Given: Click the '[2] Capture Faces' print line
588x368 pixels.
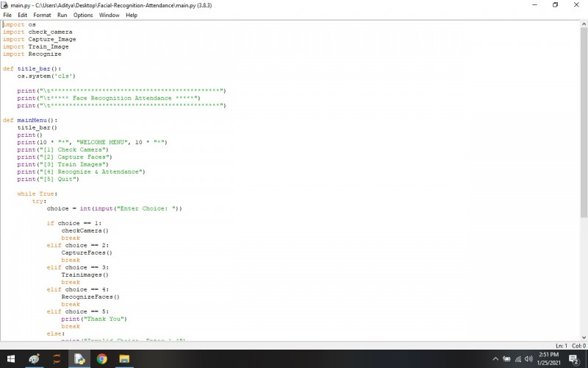Looking at the screenshot, I should (65, 157).
